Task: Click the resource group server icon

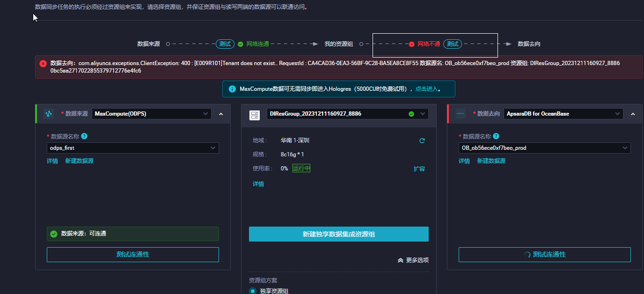Action: [255, 115]
